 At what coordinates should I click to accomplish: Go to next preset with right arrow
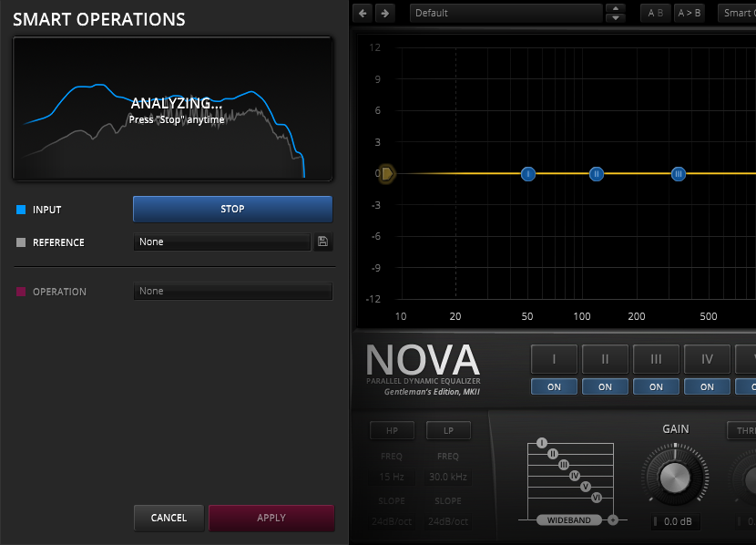(384, 13)
